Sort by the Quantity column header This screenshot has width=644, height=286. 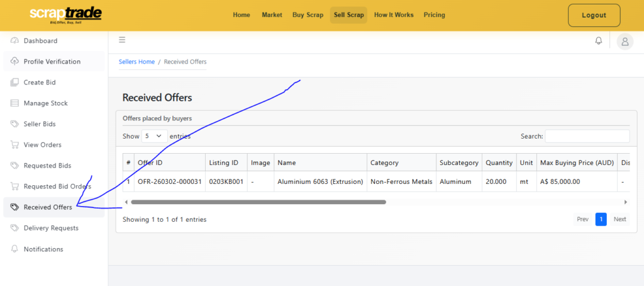[499, 163]
